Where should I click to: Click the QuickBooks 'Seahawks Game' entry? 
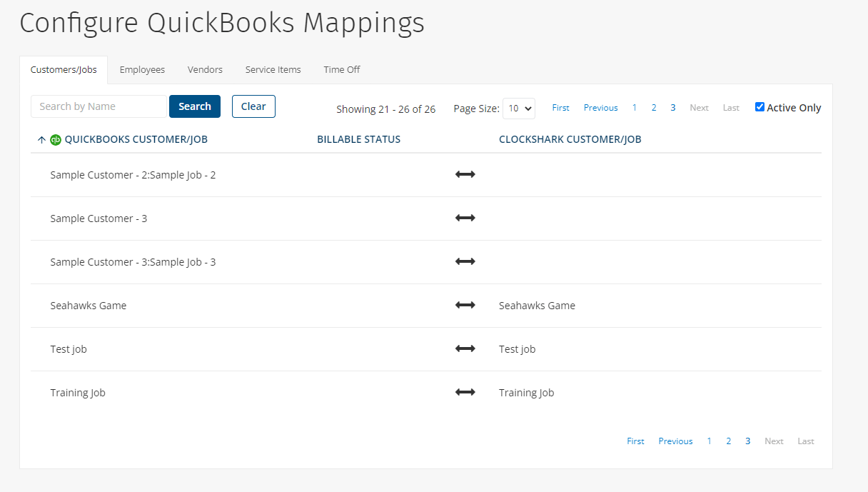click(x=89, y=306)
